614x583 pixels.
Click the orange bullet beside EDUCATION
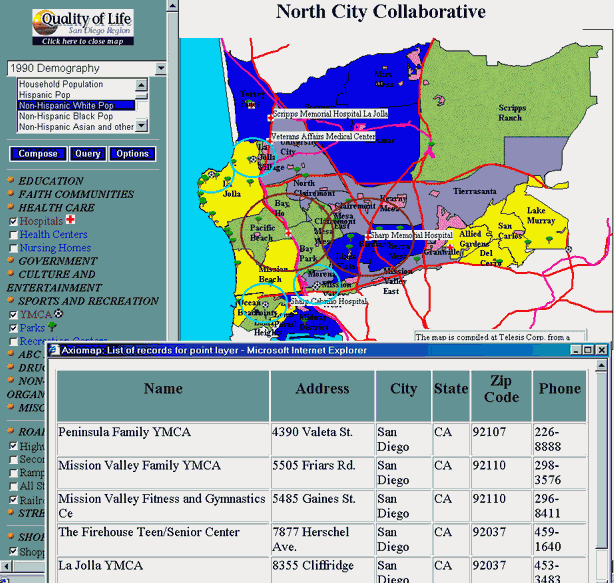[x=11, y=182]
